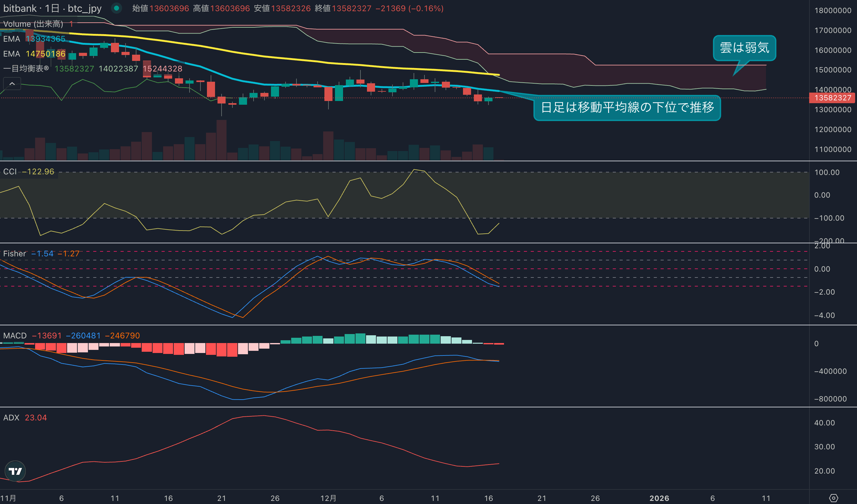857x504 pixels.
Task: Click the bitbank btc_jpy symbol title
Action: (x=53, y=8)
